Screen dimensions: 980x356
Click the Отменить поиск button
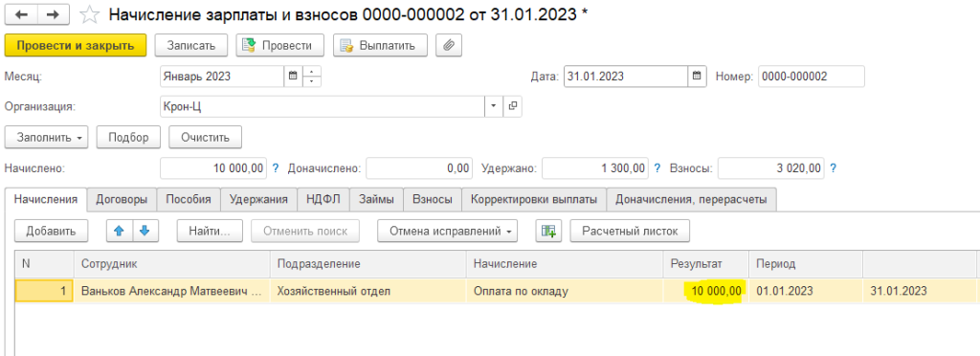coord(305,231)
